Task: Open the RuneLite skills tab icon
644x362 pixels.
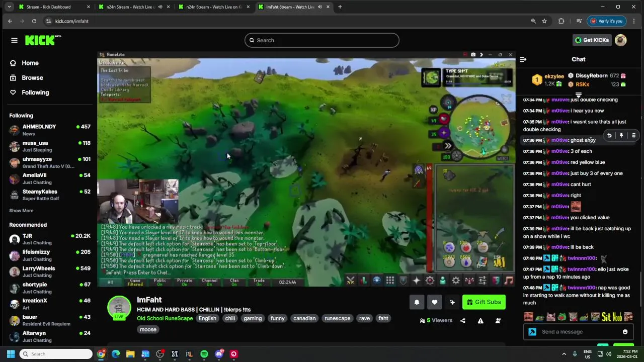Action: click(x=364, y=281)
